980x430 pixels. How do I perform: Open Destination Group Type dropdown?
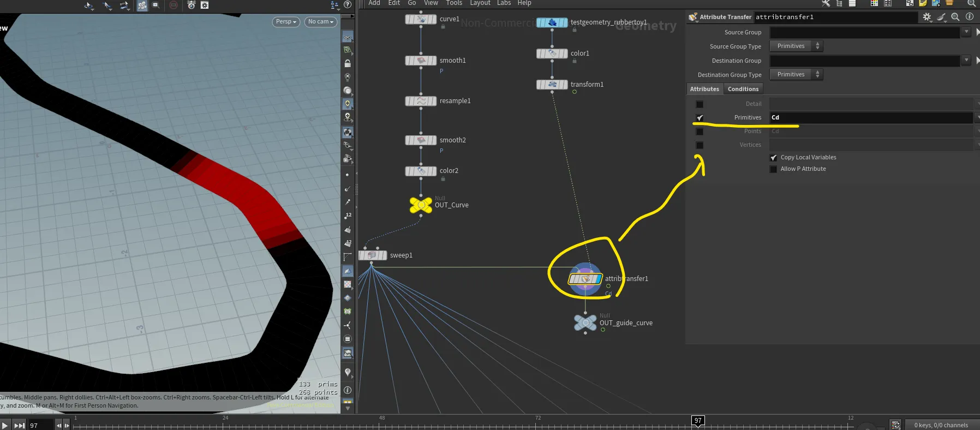click(796, 75)
